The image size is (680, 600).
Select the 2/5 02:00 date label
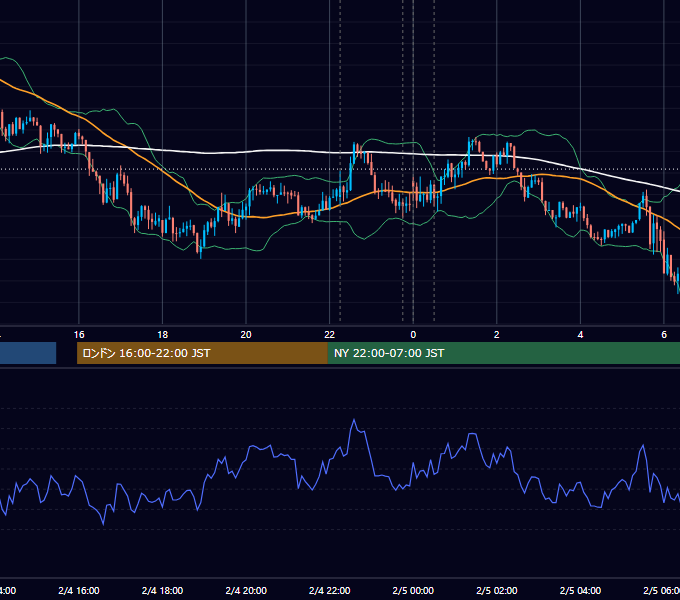coord(497,590)
